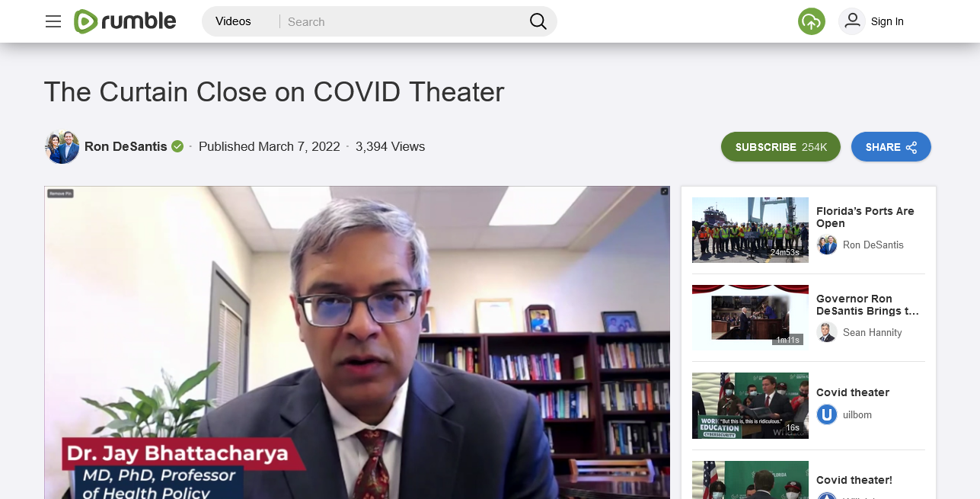Click the search magnifier icon
980x499 pixels.
tap(538, 21)
